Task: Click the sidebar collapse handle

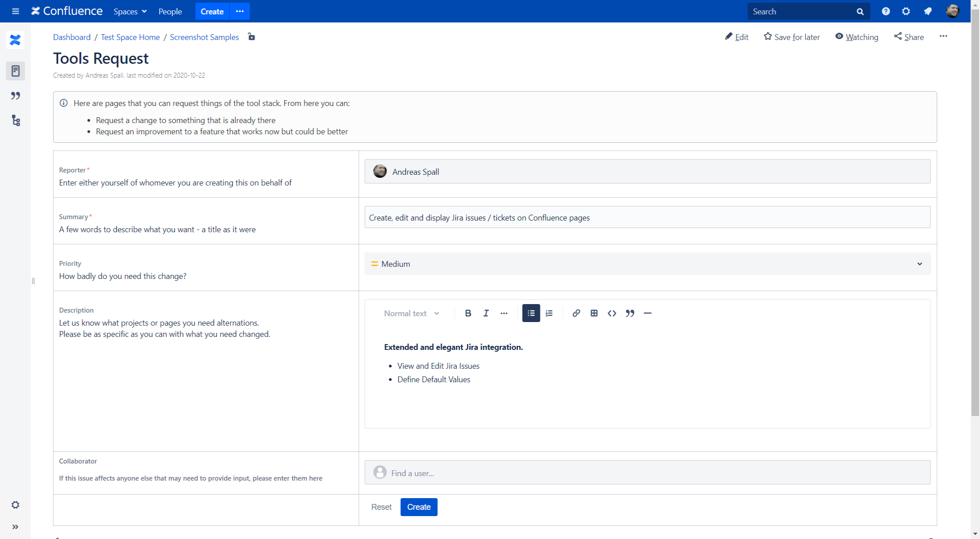Action: pyautogui.click(x=33, y=281)
